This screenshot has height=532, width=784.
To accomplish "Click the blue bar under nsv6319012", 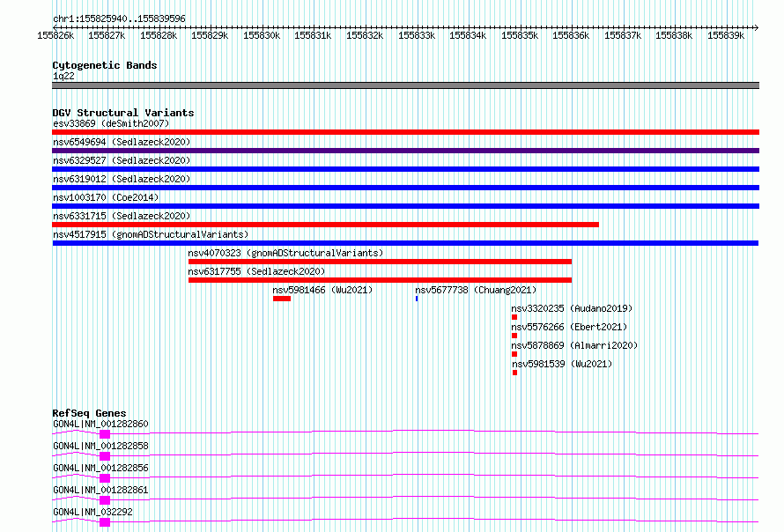I will click(405, 188).
